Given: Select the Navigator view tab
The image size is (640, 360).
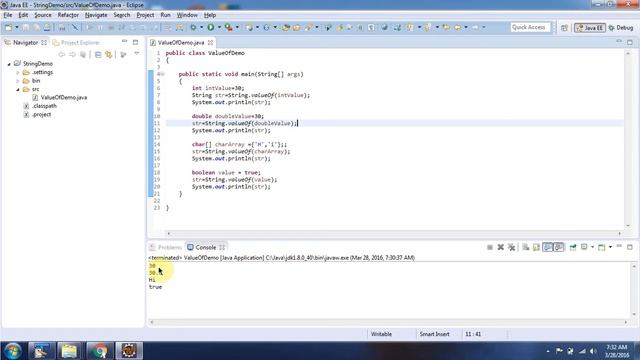Looking at the screenshot, I should click(x=25, y=42).
